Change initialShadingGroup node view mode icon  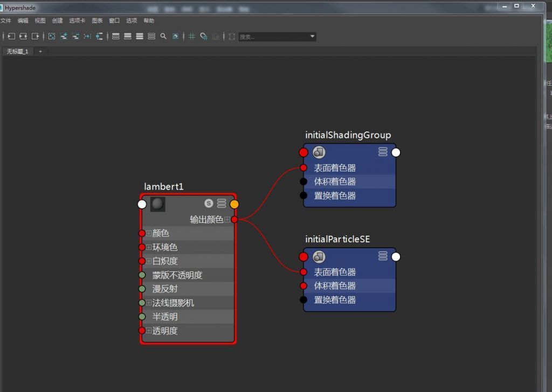tap(383, 152)
